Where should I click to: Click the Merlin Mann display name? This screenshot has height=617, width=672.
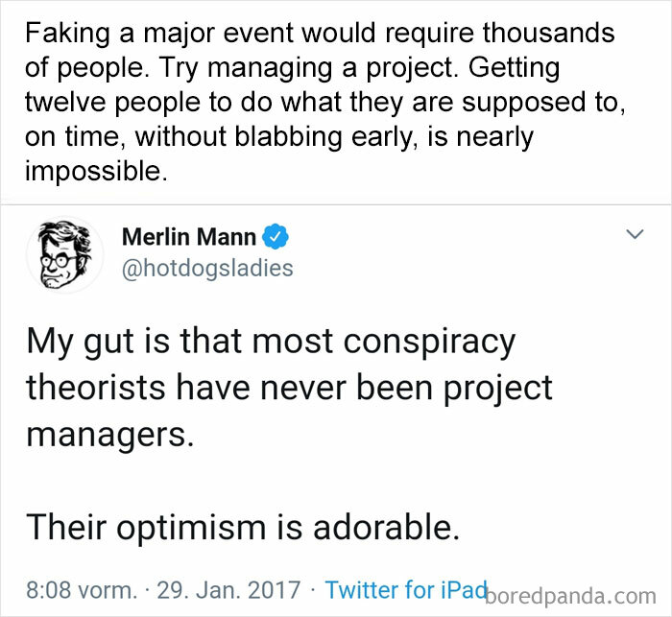189,236
